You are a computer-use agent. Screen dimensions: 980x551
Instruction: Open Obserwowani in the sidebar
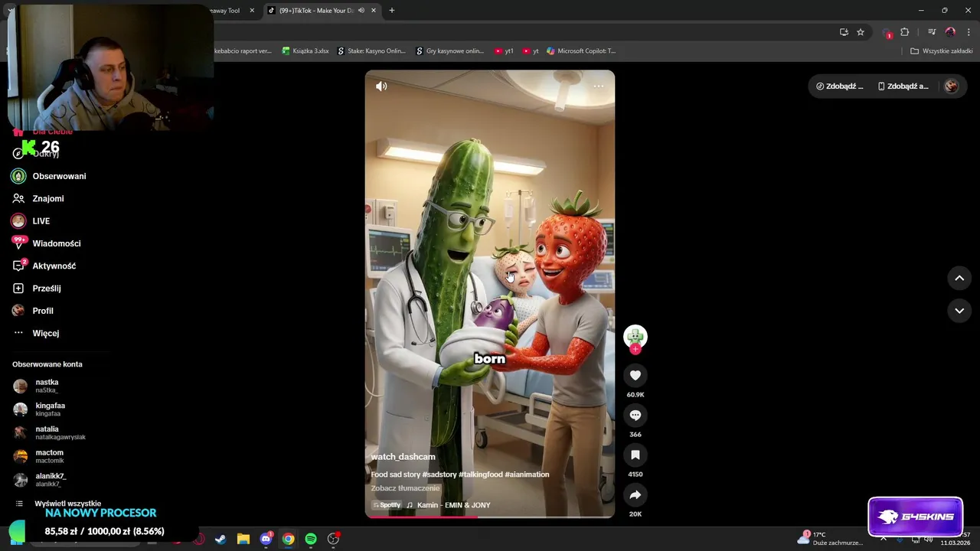(x=48, y=176)
